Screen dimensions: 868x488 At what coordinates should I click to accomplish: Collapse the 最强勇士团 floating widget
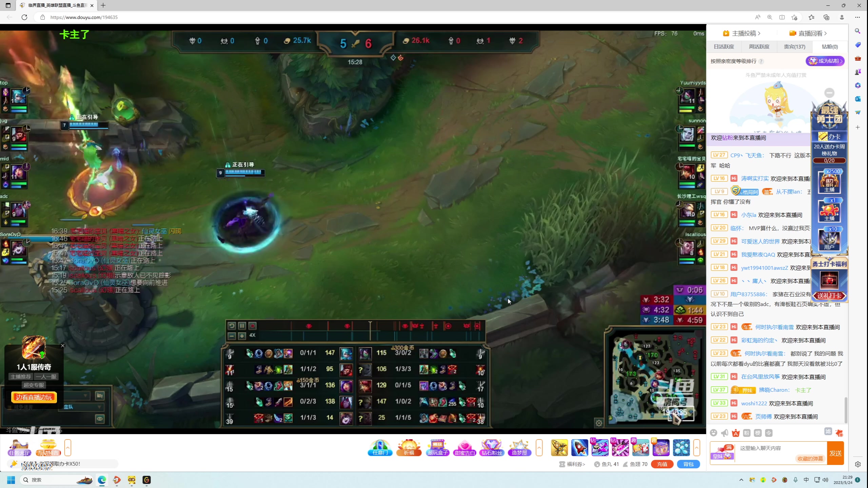tap(829, 93)
